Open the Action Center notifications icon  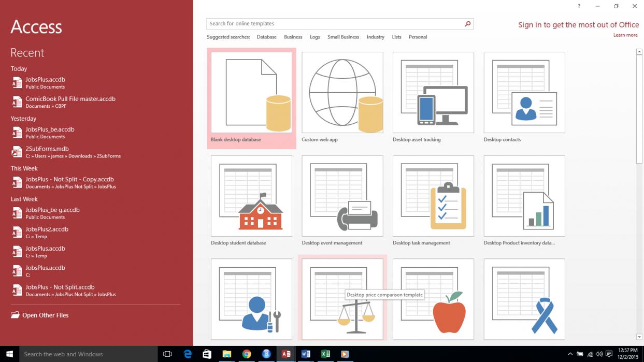[x=609, y=354]
